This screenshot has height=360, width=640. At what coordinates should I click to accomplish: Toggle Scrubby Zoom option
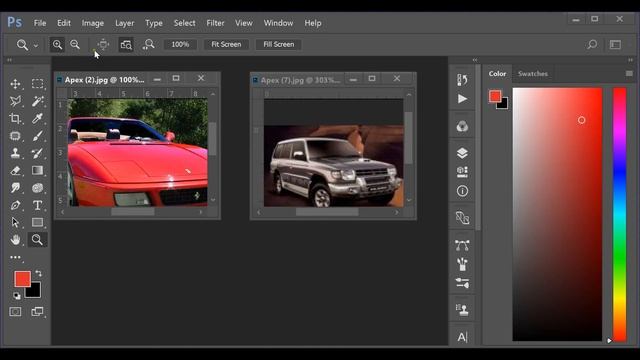(x=148, y=44)
